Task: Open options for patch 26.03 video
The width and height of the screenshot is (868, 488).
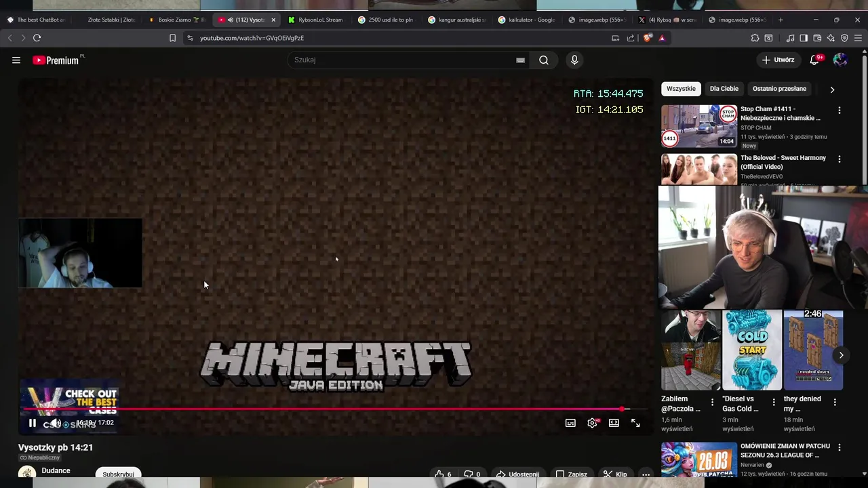Action: point(840,447)
